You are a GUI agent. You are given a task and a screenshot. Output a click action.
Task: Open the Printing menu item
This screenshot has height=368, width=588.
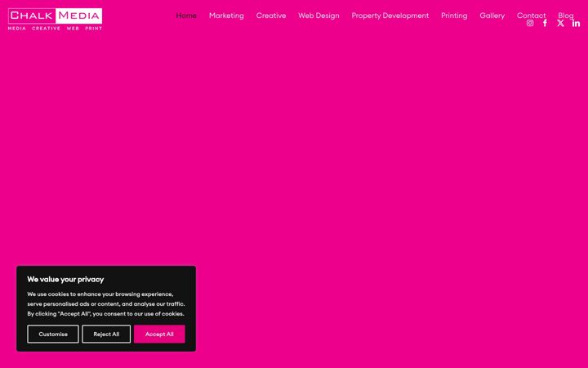(x=454, y=16)
